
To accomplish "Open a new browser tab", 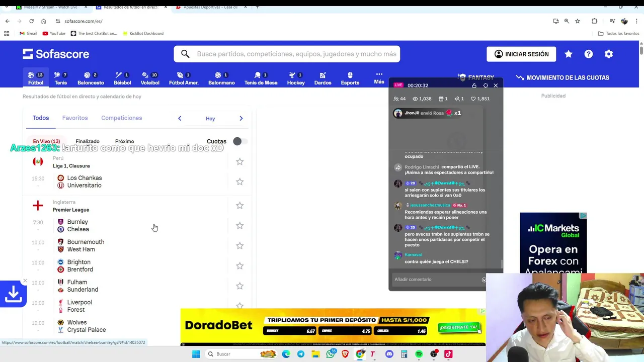I will click(x=258, y=7).
